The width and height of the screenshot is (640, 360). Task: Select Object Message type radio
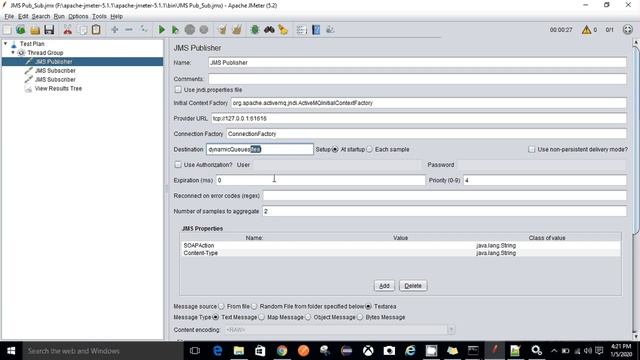[308, 317]
